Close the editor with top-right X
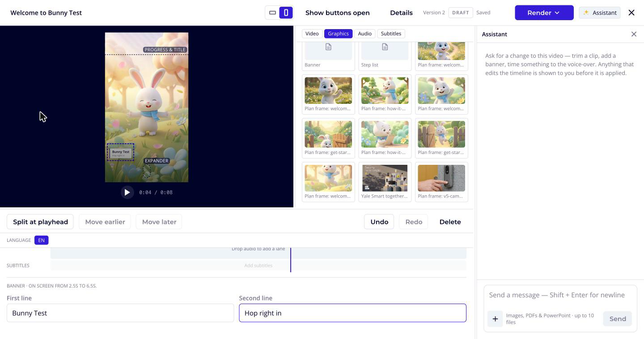Image resolution: width=644 pixels, height=339 pixels. click(x=631, y=13)
